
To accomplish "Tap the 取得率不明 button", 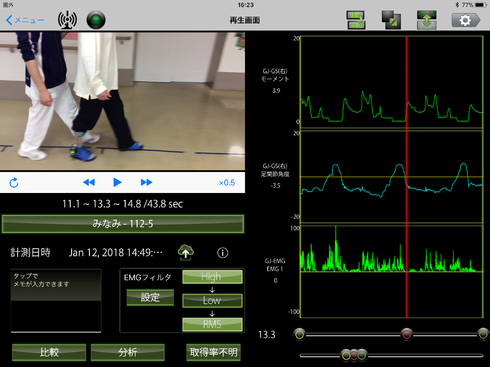I will click(x=213, y=352).
